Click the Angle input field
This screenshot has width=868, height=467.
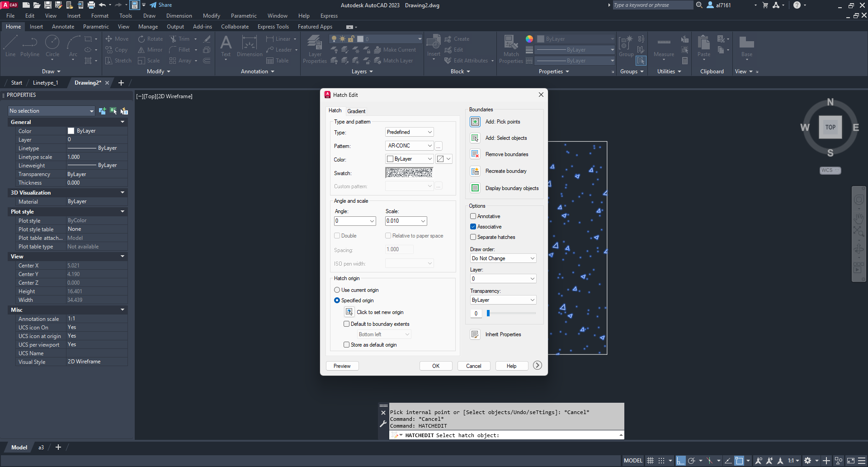coord(351,221)
